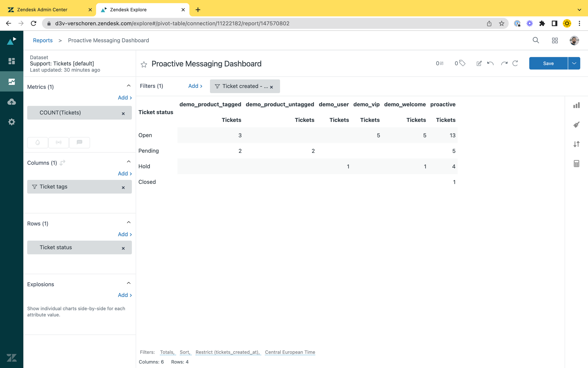This screenshot has height=368, width=588.
Task: Open result manipulation sort arrows icon
Action: tap(576, 144)
